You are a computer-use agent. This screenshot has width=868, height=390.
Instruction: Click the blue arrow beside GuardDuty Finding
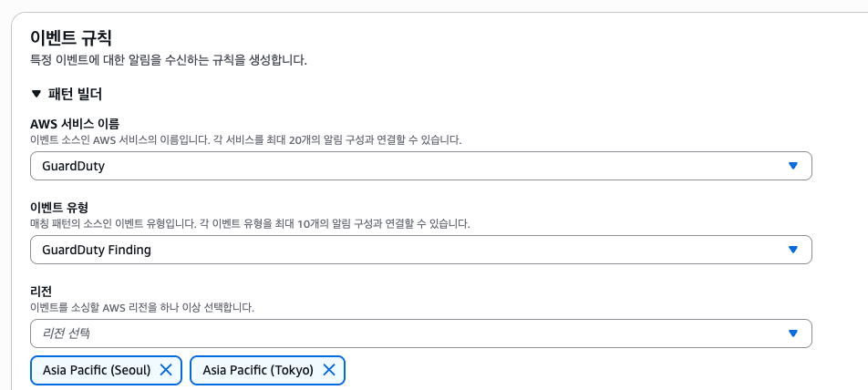[792, 250]
